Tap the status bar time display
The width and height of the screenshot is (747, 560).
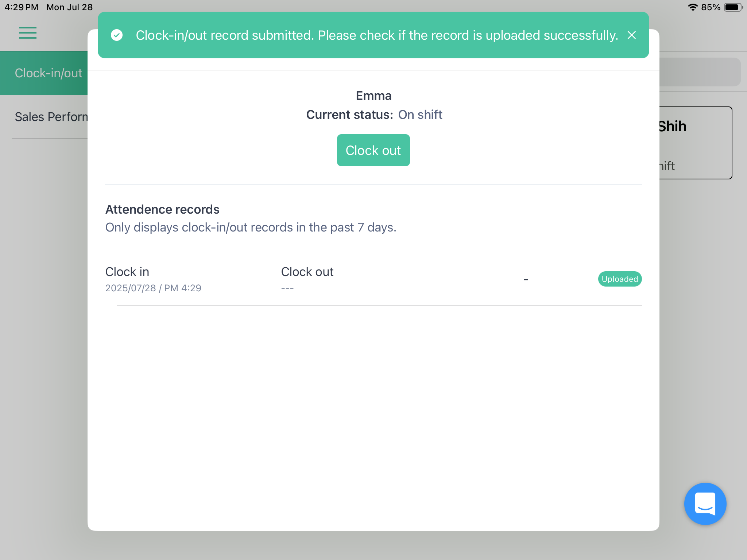(21, 7)
